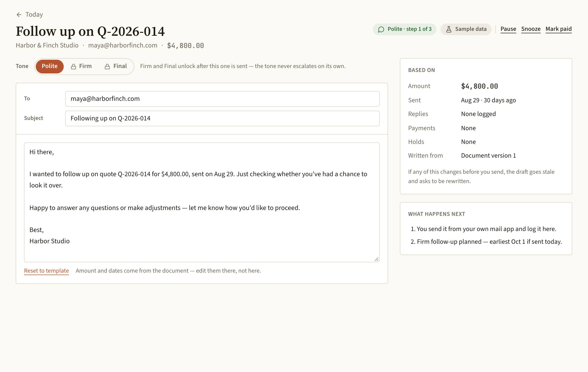Click the lock icon on the Firm tone

[73, 67]
